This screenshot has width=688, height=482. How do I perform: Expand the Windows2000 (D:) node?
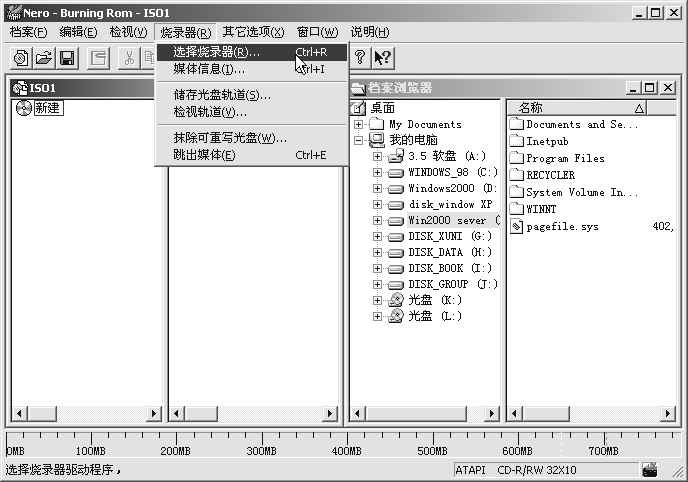click(x=377, y=188)
